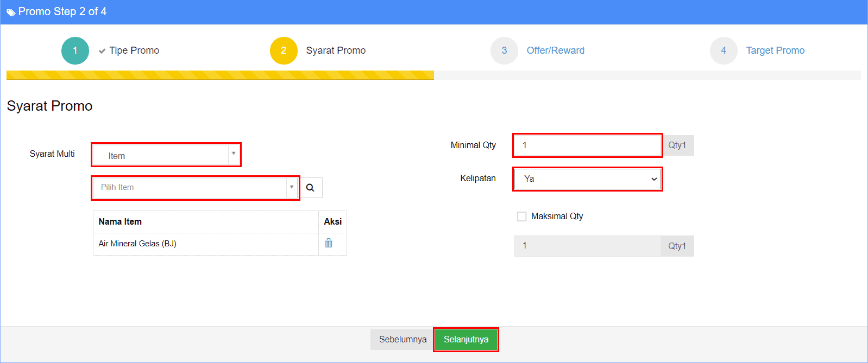Viewport: 868px width, 363px height.
Task: Click the yellow striped progress bar
Action: (x=220, y=75)
